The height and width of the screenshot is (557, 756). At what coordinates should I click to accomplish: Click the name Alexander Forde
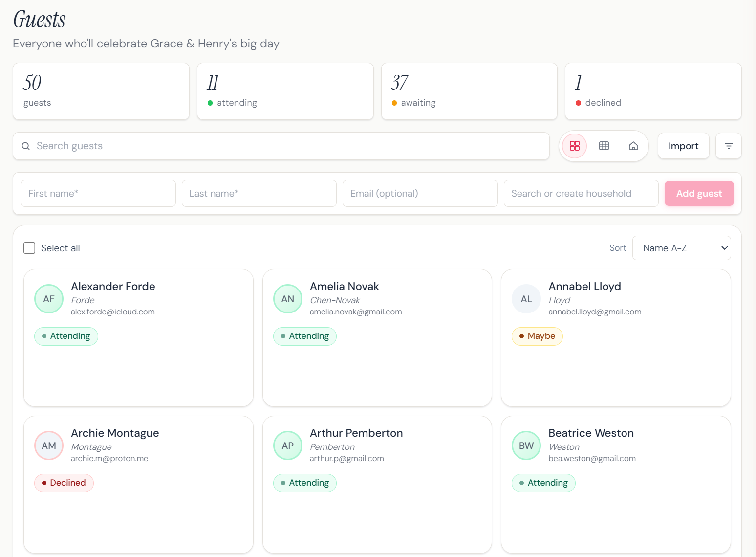tap(113, 286)
